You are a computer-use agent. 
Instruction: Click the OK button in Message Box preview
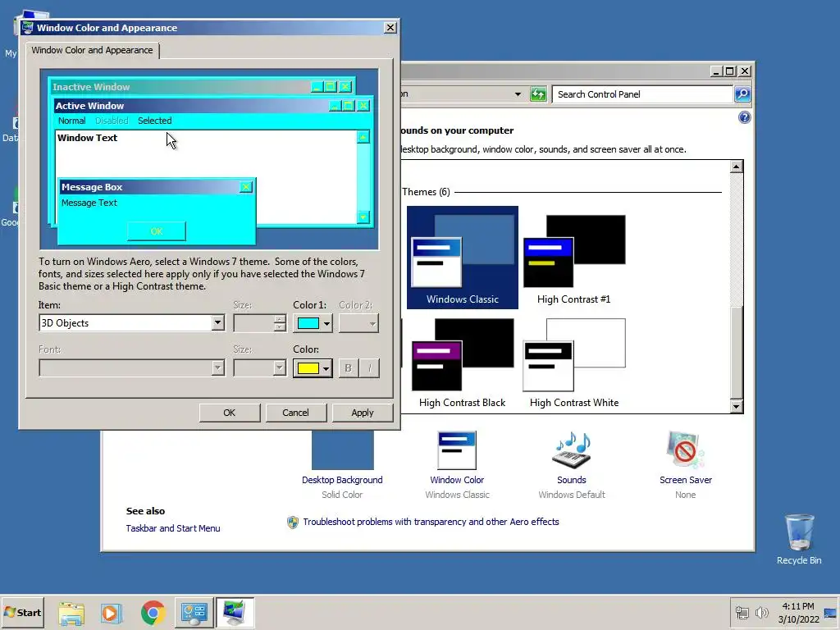click(x=157, y=231)
